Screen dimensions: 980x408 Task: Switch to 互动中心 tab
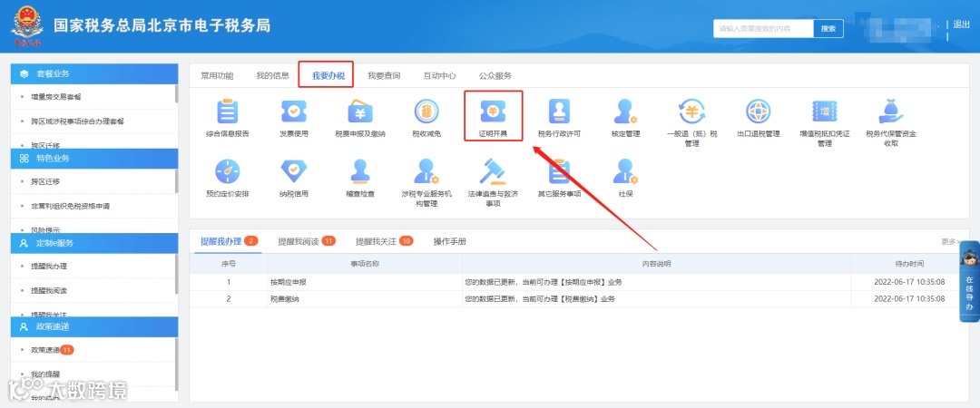(x=439, y=75)
